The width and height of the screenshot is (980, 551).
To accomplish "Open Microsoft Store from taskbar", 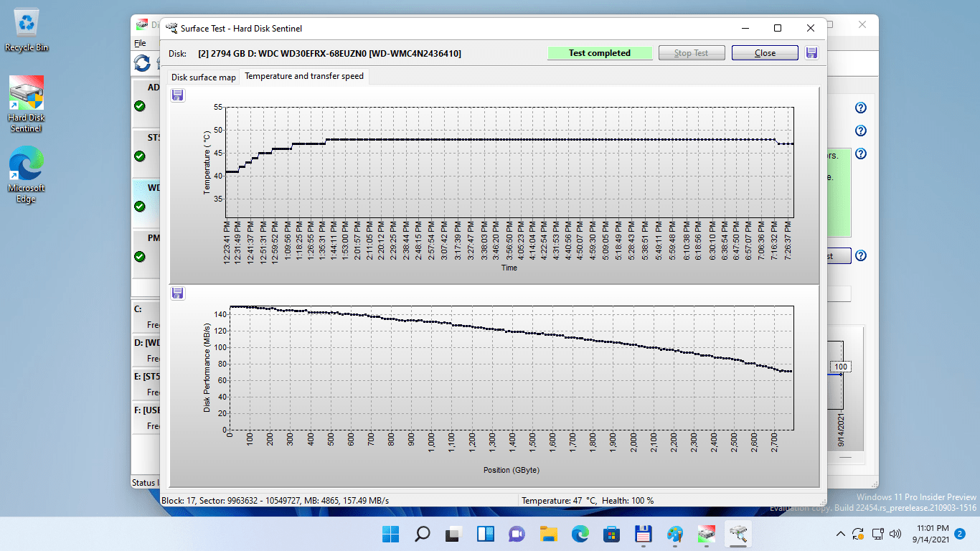I will tap(611, 534).
